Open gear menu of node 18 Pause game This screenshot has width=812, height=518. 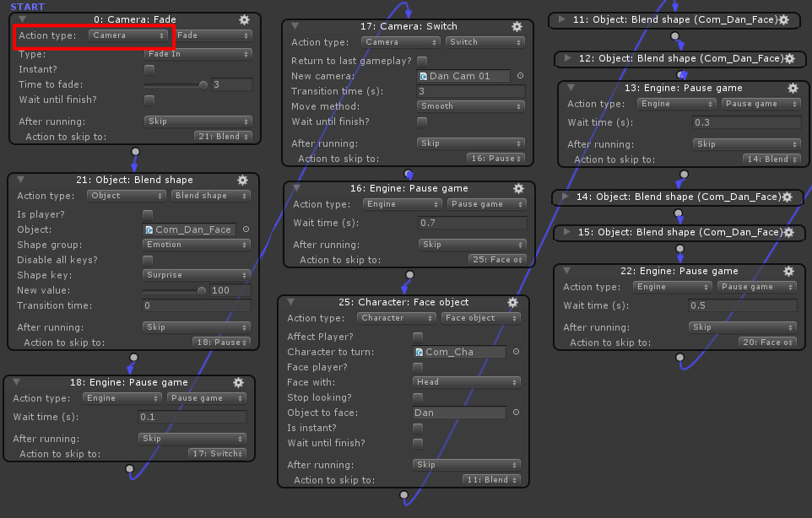point(238,382)
